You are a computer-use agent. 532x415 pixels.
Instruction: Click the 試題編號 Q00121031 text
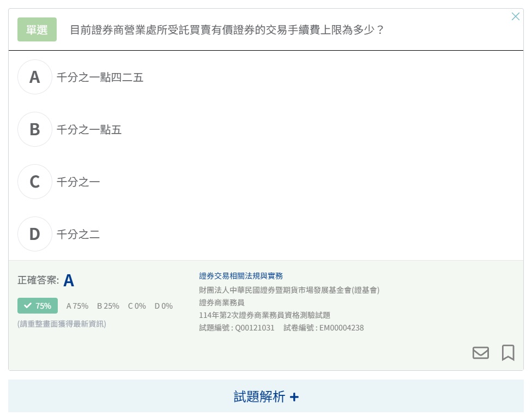[237, 328]
